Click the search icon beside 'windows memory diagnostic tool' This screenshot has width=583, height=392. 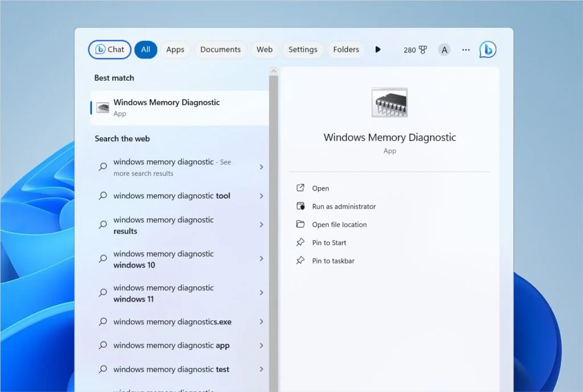(103, 196)
